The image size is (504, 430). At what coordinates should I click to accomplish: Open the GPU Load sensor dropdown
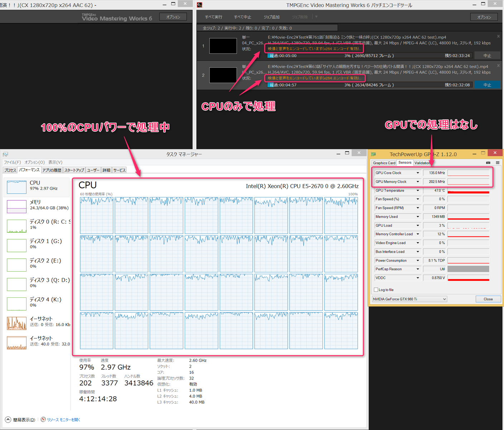coord(417,225)
